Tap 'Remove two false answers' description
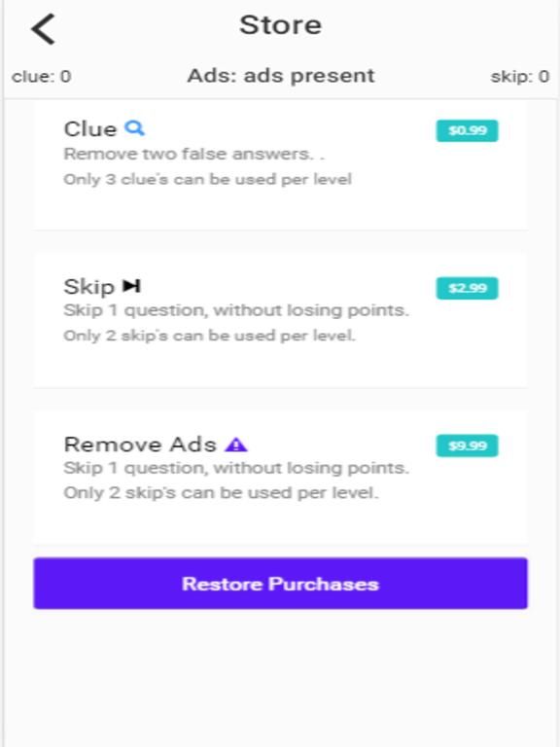Viewport: 560px width, 747px height. (193, 154)
